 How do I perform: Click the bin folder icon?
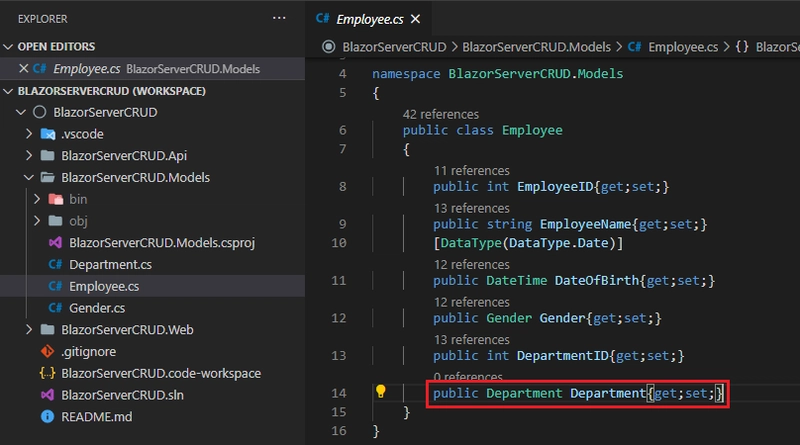[x=55, y=199]
